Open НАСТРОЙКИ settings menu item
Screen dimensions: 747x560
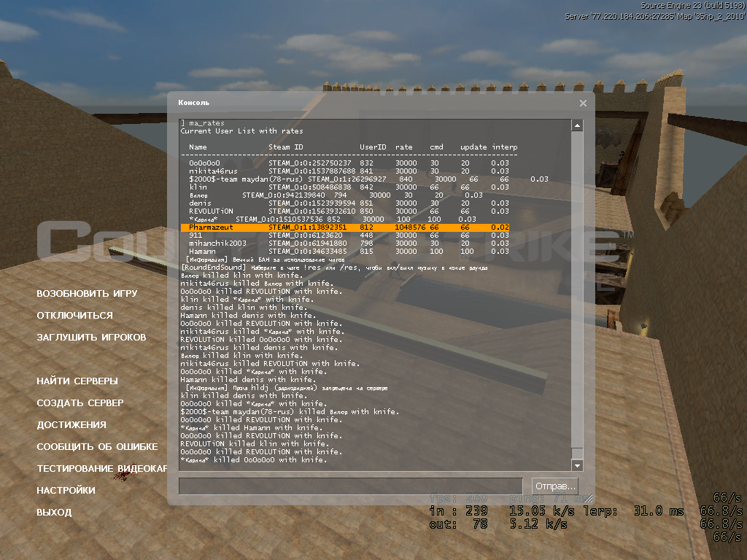(66, 491)
